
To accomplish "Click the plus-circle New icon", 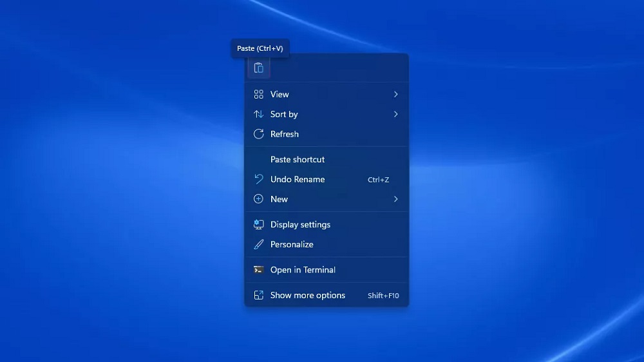I will click(x=258, y=200).
